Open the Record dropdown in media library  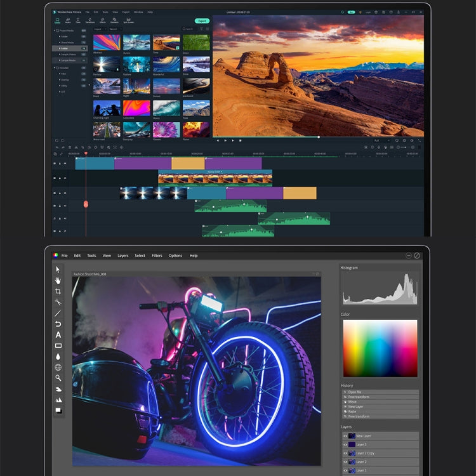pos(115,29)
